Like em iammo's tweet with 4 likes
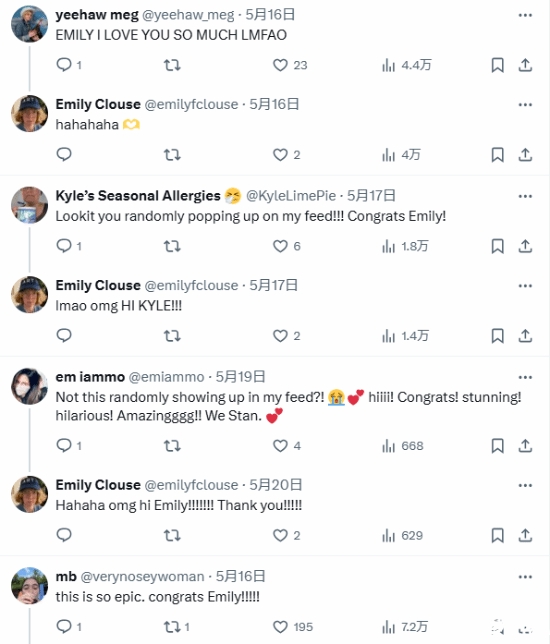The height and width of the screenshot is (644, 550). [x=287, y=446]
